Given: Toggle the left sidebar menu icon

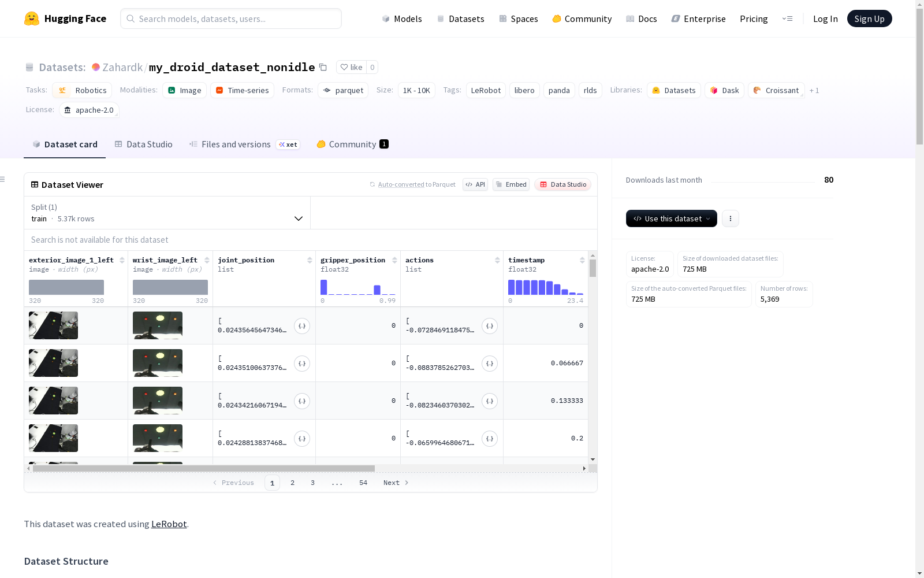Looking at the screenshot, I should pyautogui.click(x=3, y=179).
